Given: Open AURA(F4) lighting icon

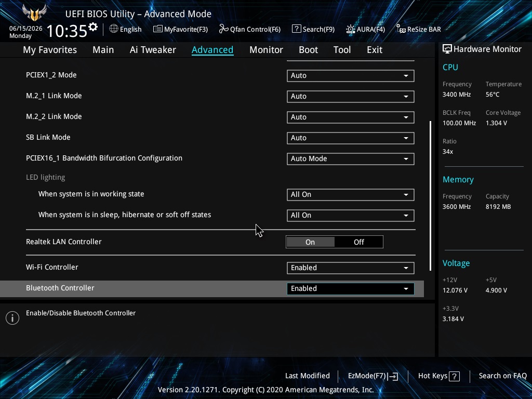Looking at the screenshot, I should pos(351,29).
